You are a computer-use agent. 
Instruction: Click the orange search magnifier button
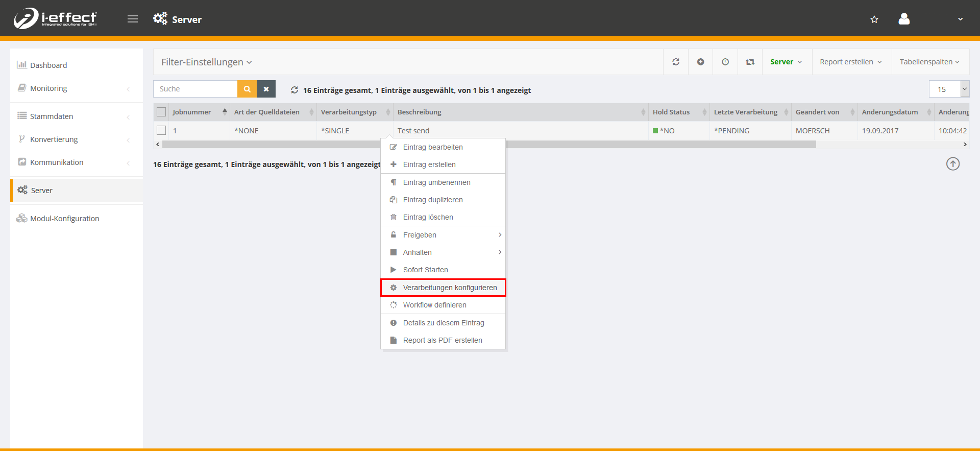pos(247,89)
